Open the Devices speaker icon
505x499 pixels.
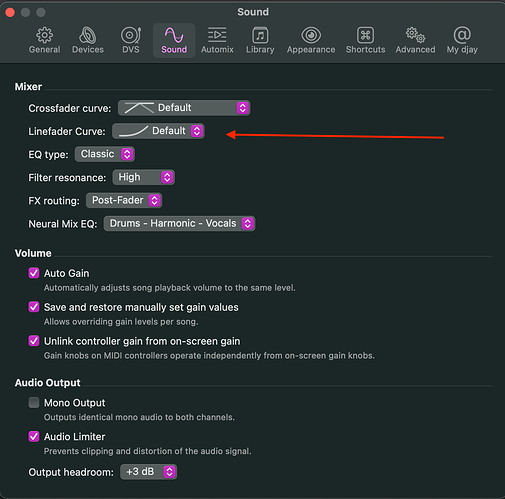coord(88,35)
